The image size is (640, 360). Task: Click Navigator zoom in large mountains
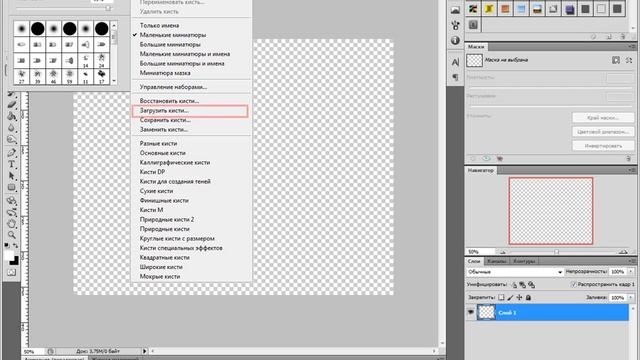[x=623, y=252]
